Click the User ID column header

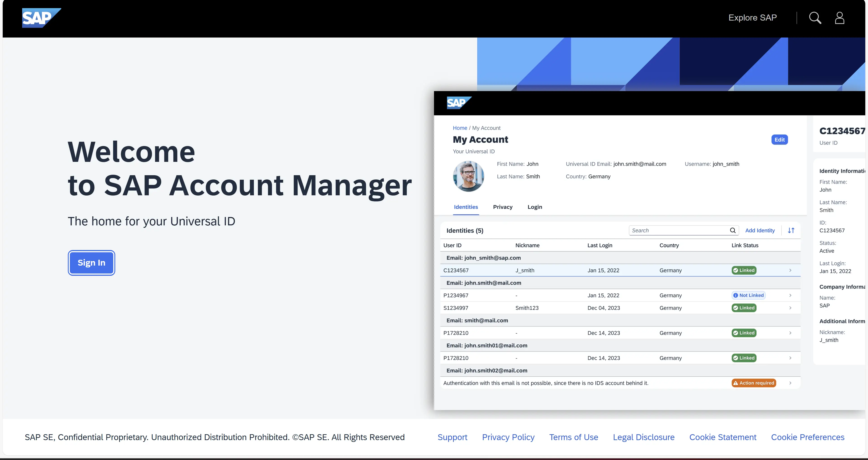452,245
